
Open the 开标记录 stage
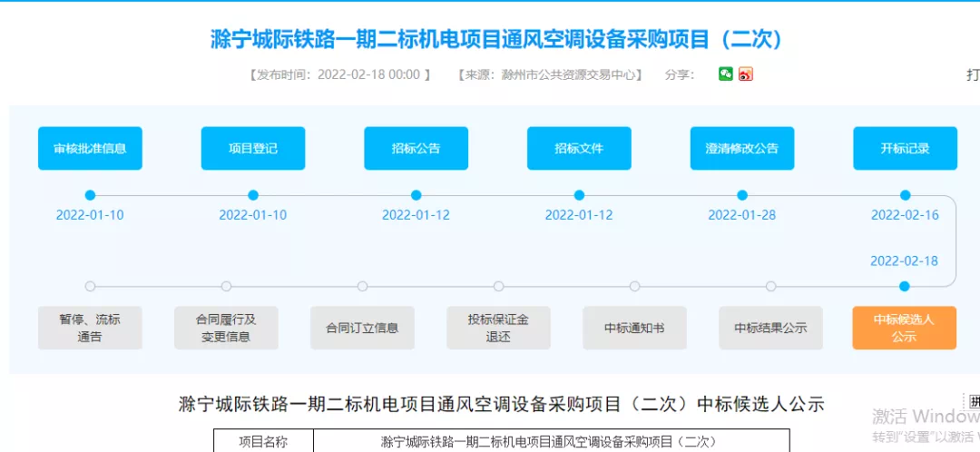[906, 148]
